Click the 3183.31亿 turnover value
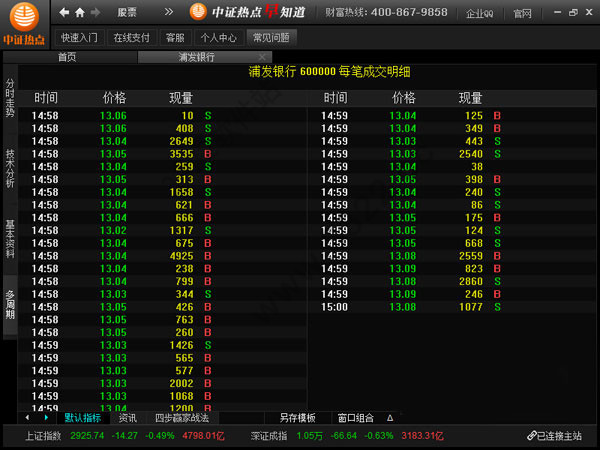Viewport: 600px width, 450px height. click(422, 436)
